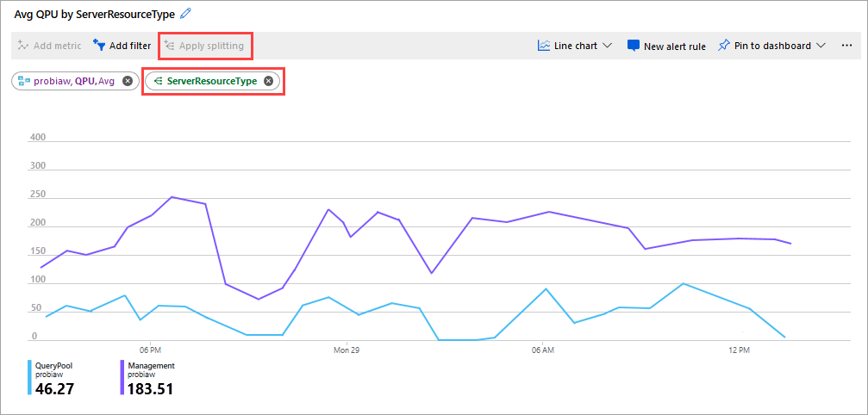This screenshot has width=868, height=415.
Task: Remove the probiaw QPU Avg metric pill
Action: point(128,81)
